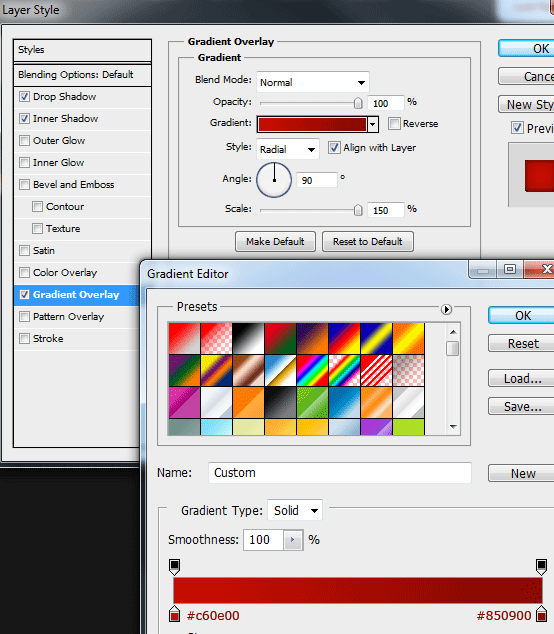Click the gradient preview bar in Layer Style
Image resolution: width=554 pixels, height=634 pixels.
click(312, 124)
